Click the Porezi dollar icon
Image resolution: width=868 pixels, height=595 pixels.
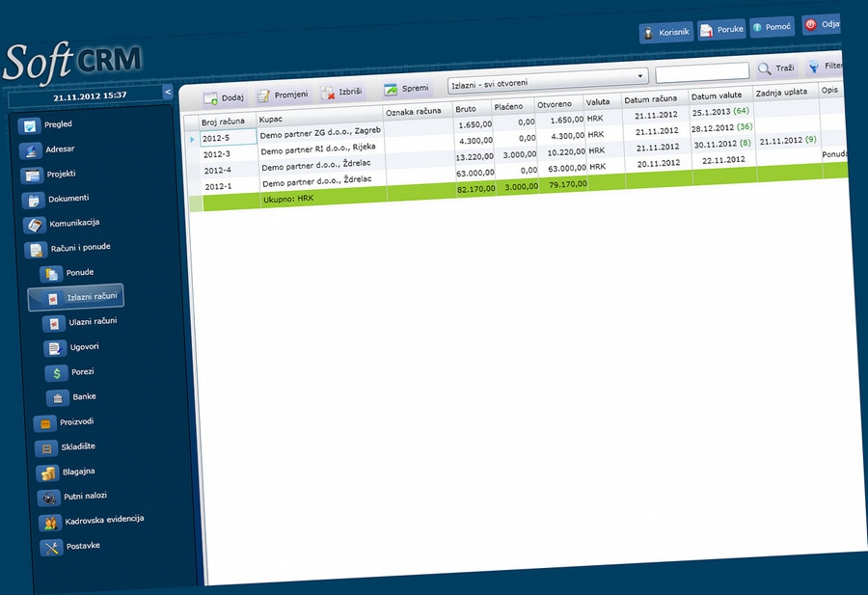point(57,373)
